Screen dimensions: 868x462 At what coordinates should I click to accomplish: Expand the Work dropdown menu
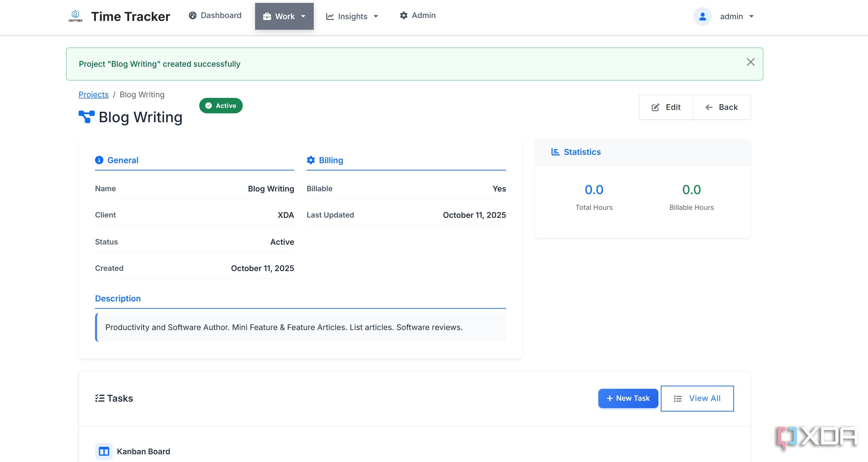point(284,16)
